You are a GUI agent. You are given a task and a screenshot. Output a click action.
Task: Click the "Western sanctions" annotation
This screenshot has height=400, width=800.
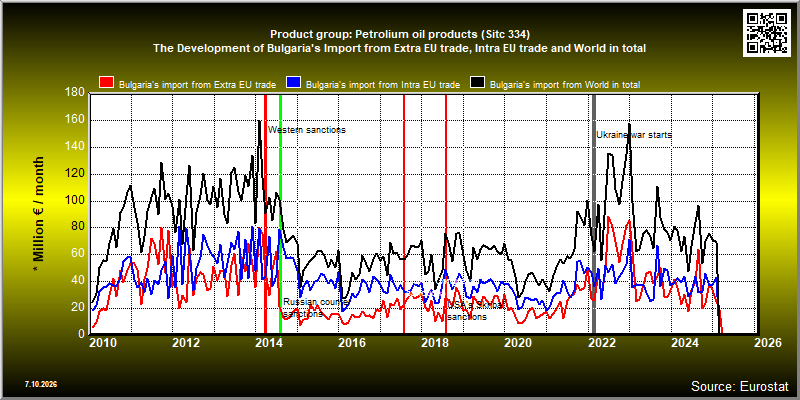[x=307, y=130]
